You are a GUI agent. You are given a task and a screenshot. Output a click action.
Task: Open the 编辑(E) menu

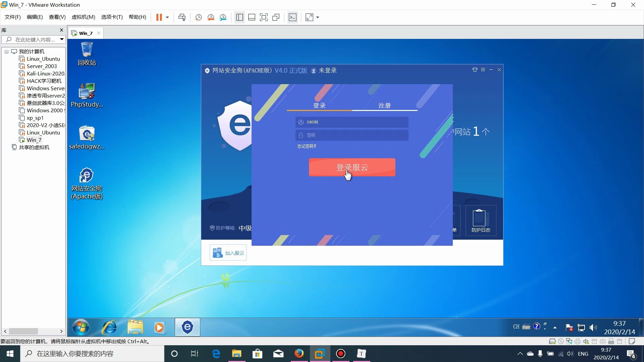(35, 17)
